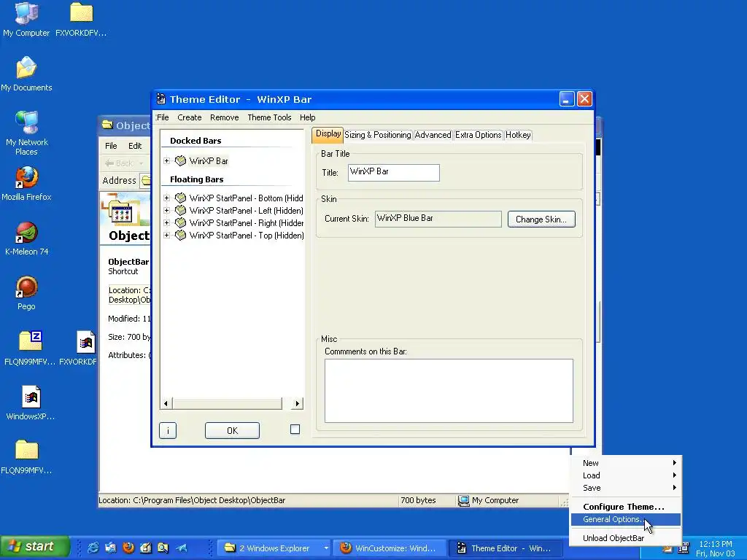The width and height of the screenshot is (747, 560).
Task: Launch the K-Meleon 74 shortcut
Action: click(x=26, y=238)
